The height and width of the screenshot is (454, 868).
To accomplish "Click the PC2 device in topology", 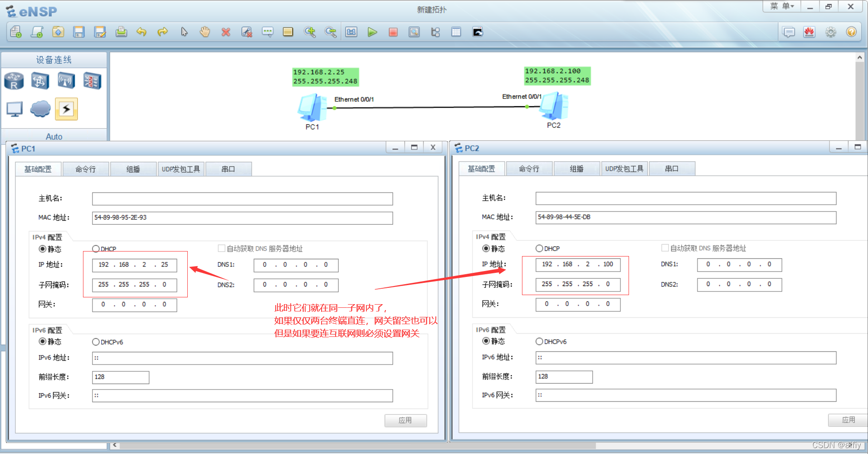I will pos(554,106).
